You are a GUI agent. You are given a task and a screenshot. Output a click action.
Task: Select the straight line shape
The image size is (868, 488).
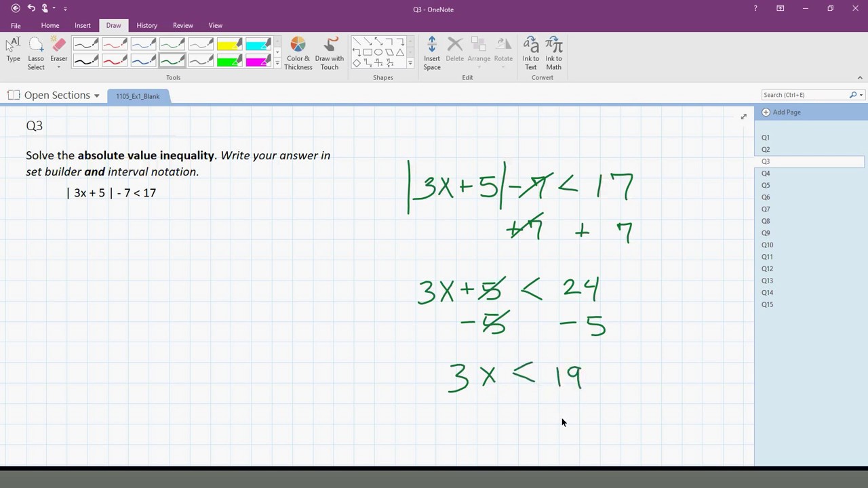pyautogui.click(x=357, y=41)
